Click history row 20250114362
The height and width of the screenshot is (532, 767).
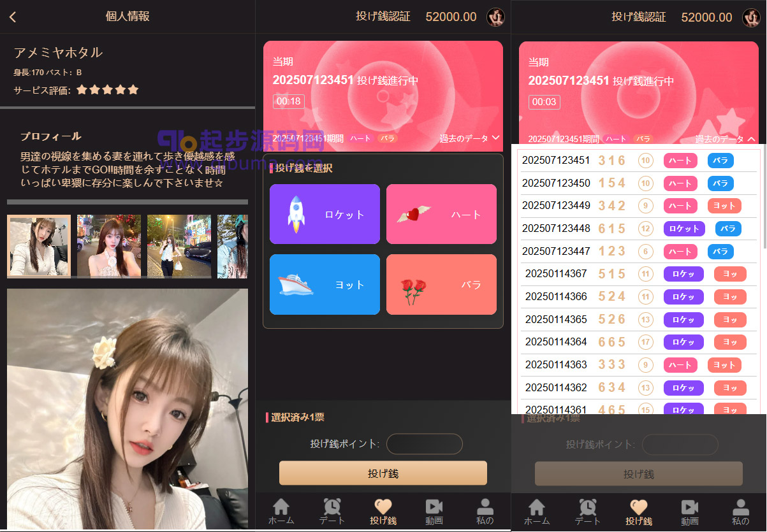point(639,387)
